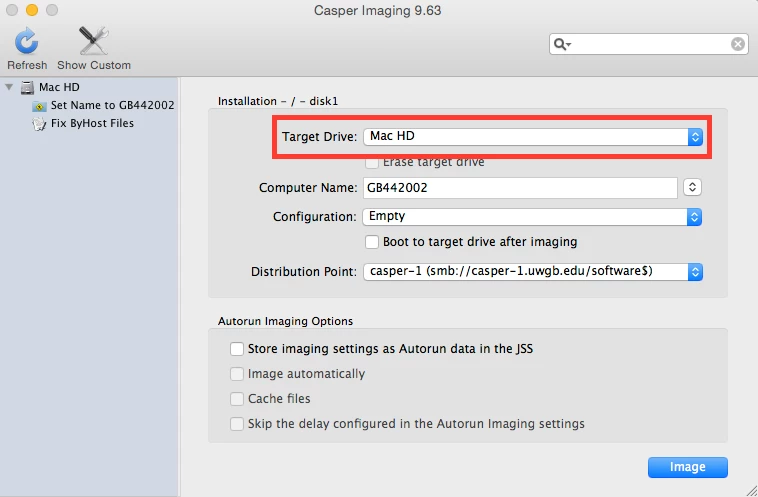This screenshot has width=758, height=497.
Task: Open the Distribution Point dropdown
Action: tap(533, 272)
